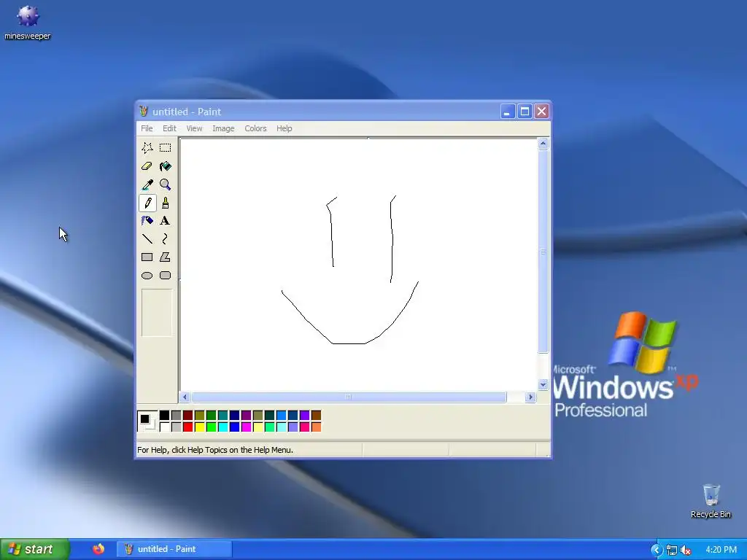Minimize the Paint window
This screenshot has width=747, height=560.
[508, 112]
